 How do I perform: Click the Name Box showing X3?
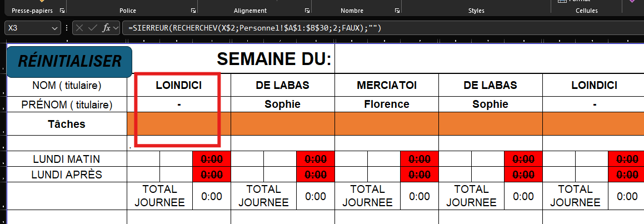click(x=28, y=28)
